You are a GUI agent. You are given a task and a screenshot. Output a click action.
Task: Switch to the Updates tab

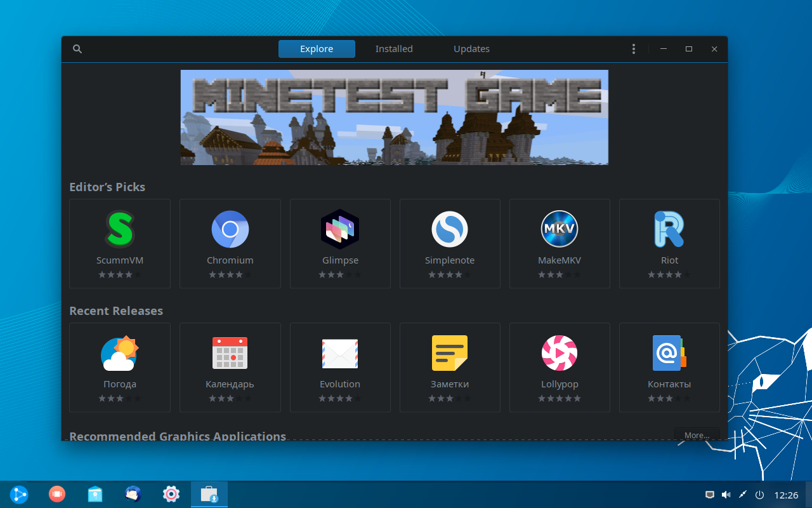(471, 49)
